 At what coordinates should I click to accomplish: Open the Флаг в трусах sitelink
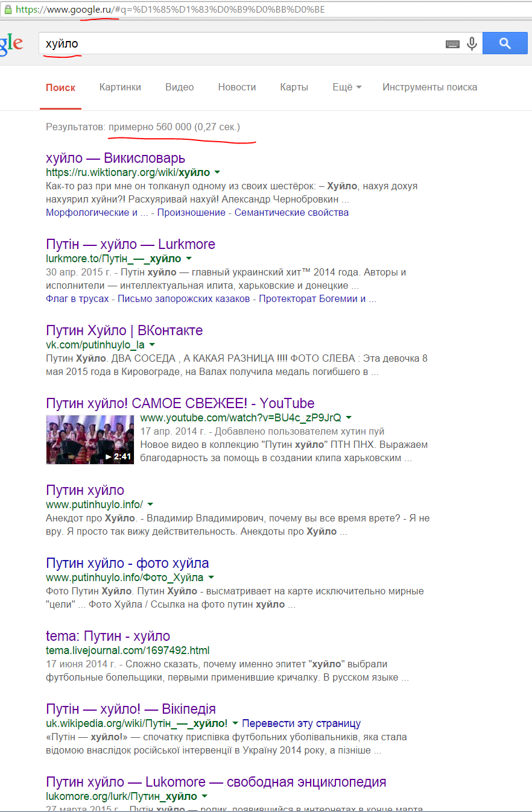point(77,298)
